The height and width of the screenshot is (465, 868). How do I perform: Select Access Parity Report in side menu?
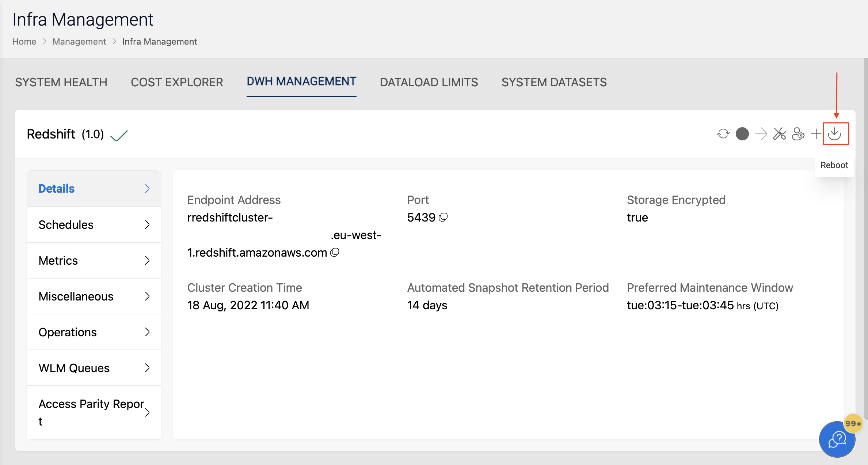pyautogui.click(x=94, y=412)
